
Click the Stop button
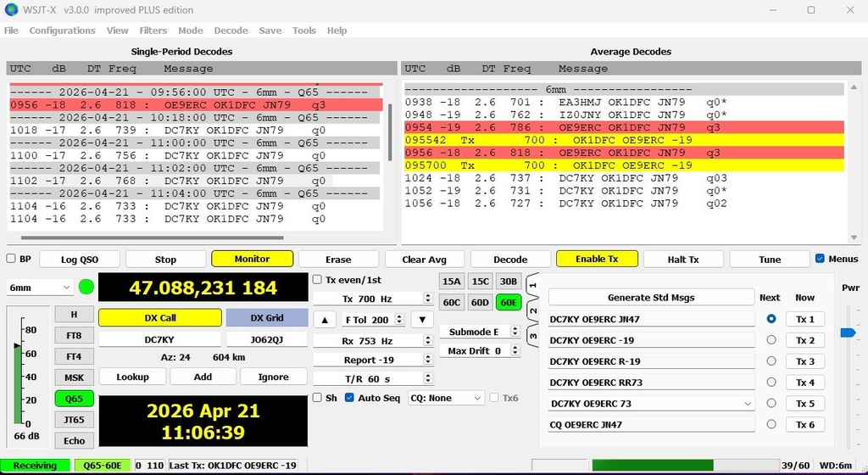click(165, 259)
